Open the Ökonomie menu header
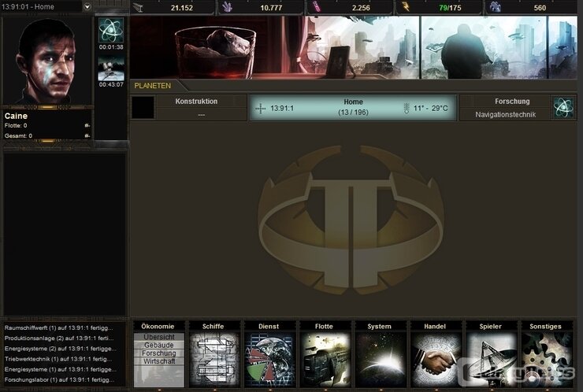The width and height of the screenshot is (583, 392). 158,326
